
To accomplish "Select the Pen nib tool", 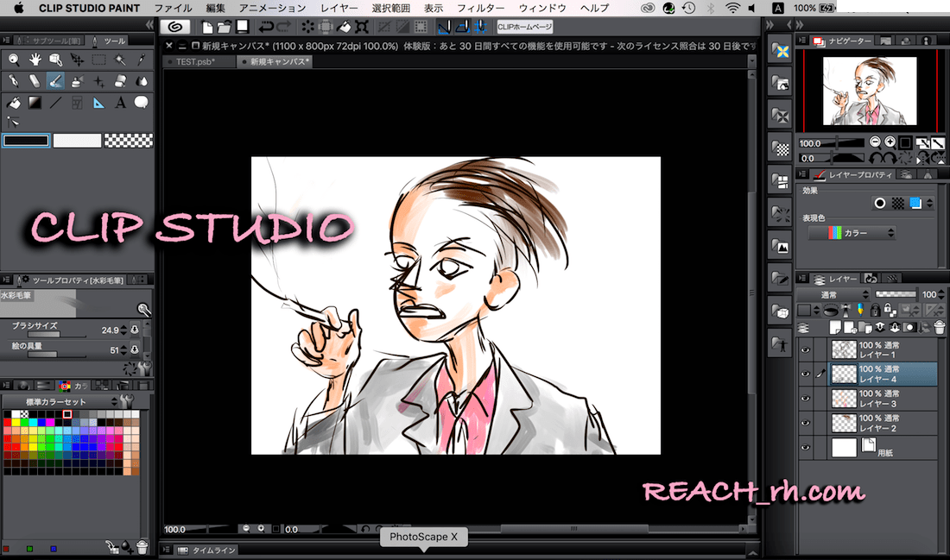I will pyautogui.click(x=13, y=81).
